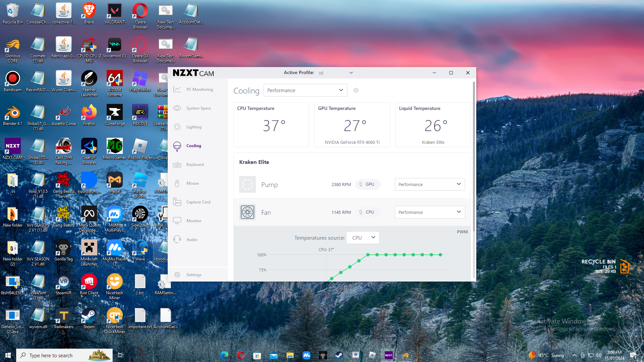This screenshot has height=362, width=644.
Task: Select the Medal desktop shortcut
Action: [115, 183]
